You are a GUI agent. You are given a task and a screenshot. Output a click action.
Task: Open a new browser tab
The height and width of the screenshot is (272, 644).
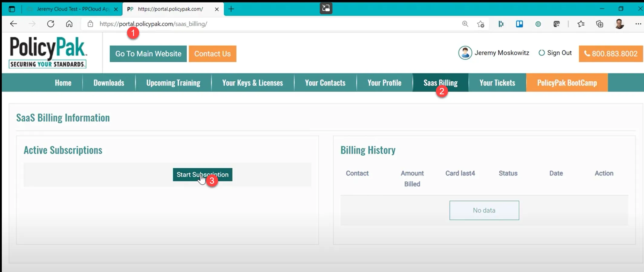pos(231,9)
